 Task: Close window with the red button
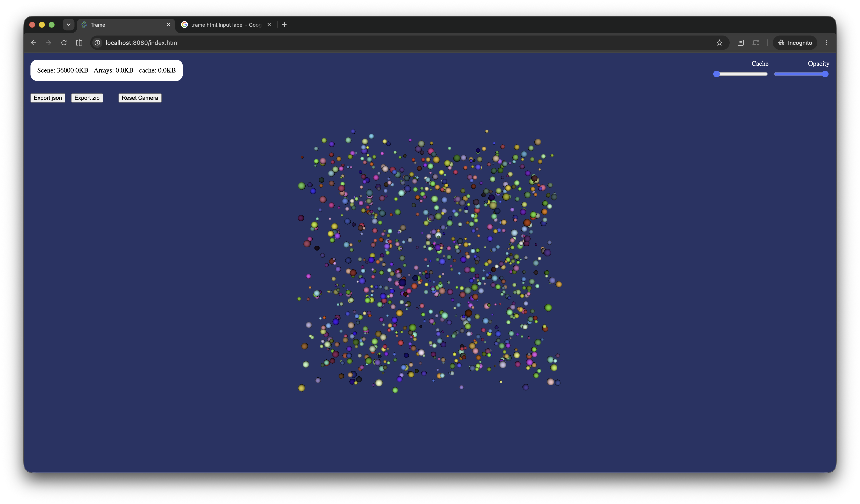pos(32,25)
